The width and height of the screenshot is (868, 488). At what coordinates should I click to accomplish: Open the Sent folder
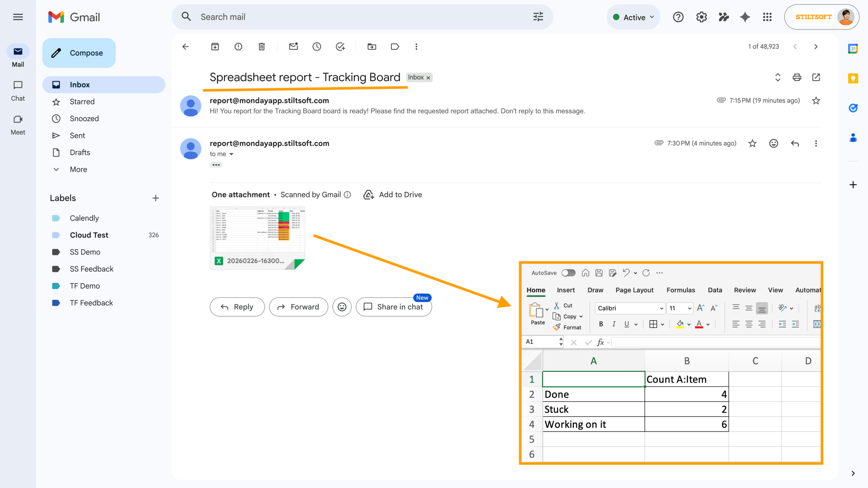pyautogui.click(x=77, y=135)
